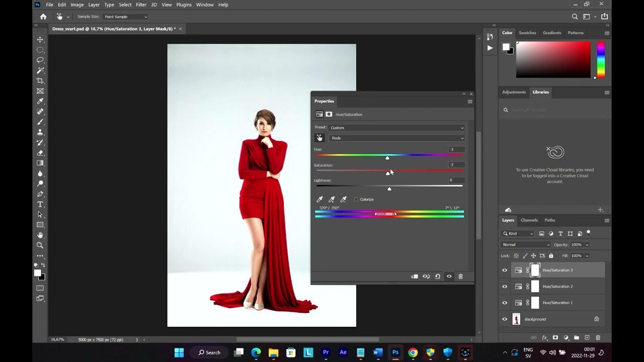644x362 pixels.
Task: Switch to the Channels tab
Action: click(529, 220)
